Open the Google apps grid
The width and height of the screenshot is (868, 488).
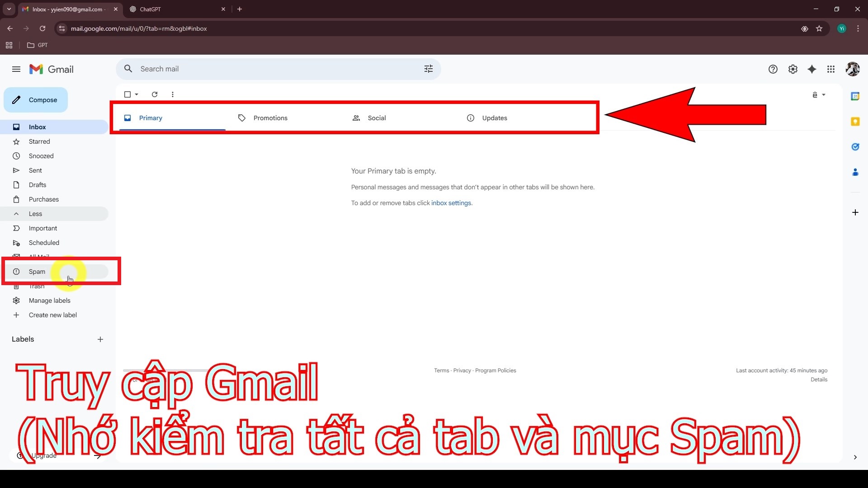pos(831,69)
